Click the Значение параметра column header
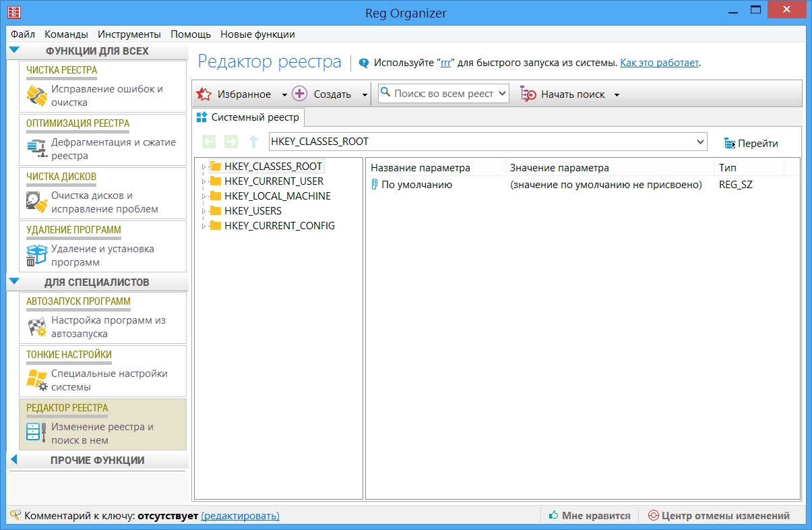812x530 pixels. [611, 167]
